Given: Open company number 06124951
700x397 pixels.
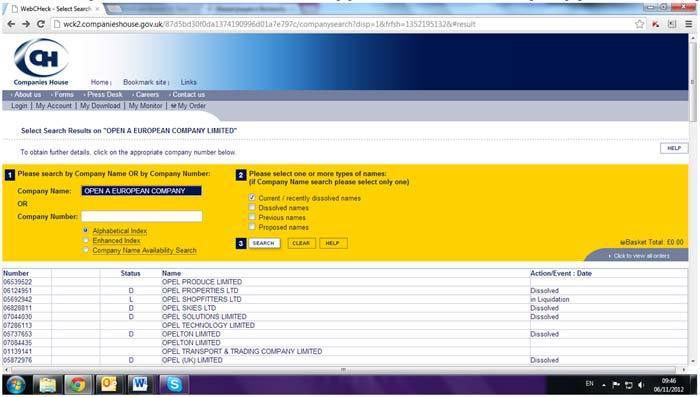Looking at the screenshot, I should pos(17,291).
